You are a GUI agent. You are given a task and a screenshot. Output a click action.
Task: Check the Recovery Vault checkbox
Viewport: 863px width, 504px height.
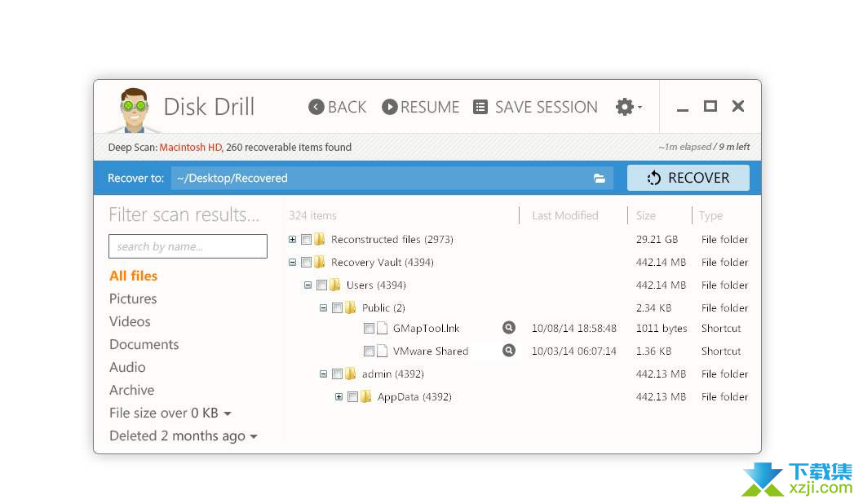pos(307,263)
